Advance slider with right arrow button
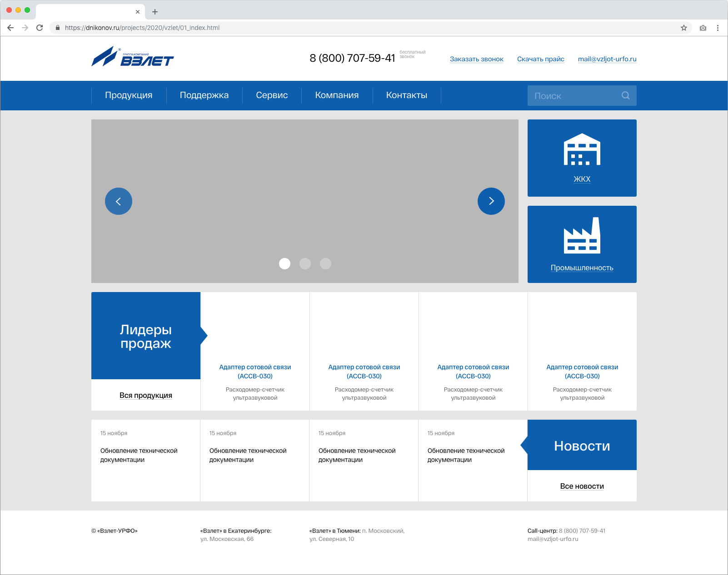The width and height of the screenshot is (728, 575). [491, 201]
